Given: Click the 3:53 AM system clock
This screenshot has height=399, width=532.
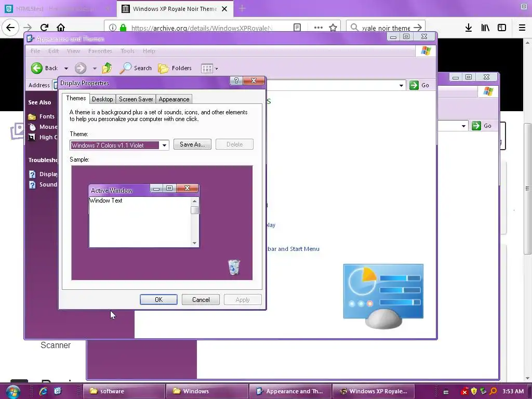Looking at the screenshot, I should [513, 391].
